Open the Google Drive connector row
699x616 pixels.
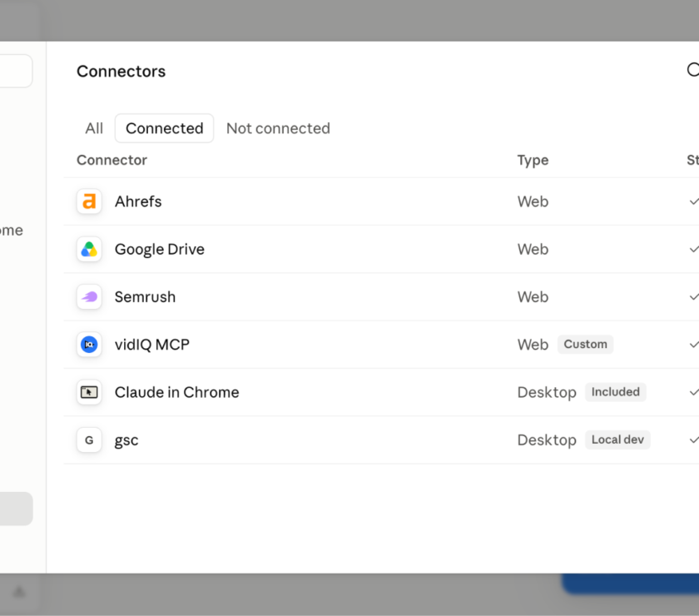(381, 249)
